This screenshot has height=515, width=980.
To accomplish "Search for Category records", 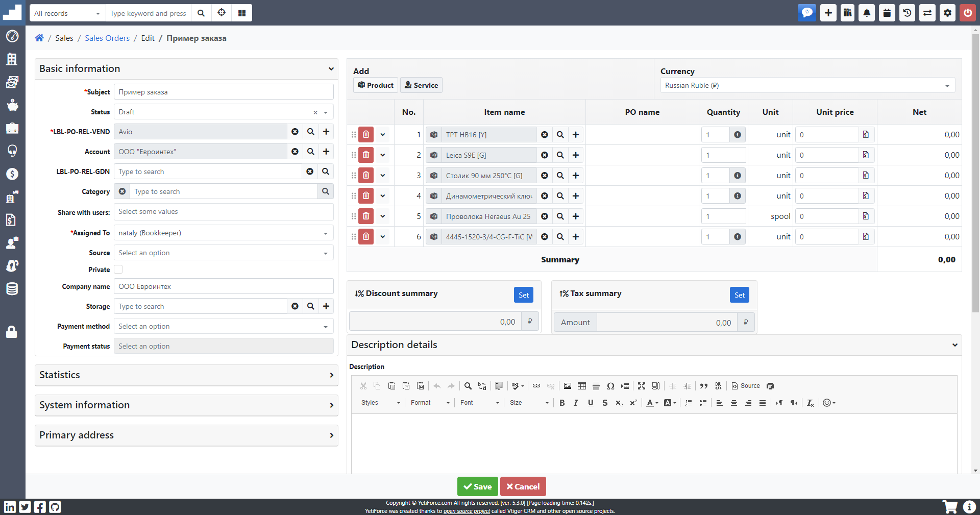I will tap(325, 191).
